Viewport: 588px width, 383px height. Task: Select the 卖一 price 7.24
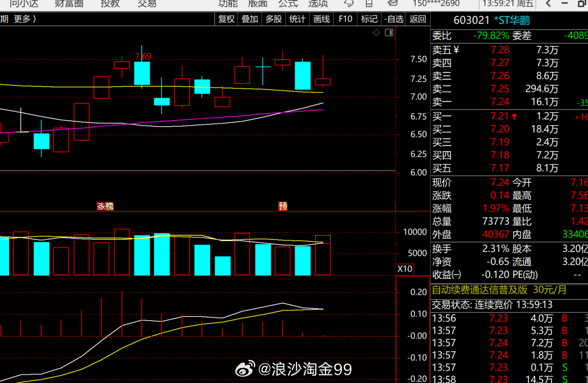click(500, 102)
